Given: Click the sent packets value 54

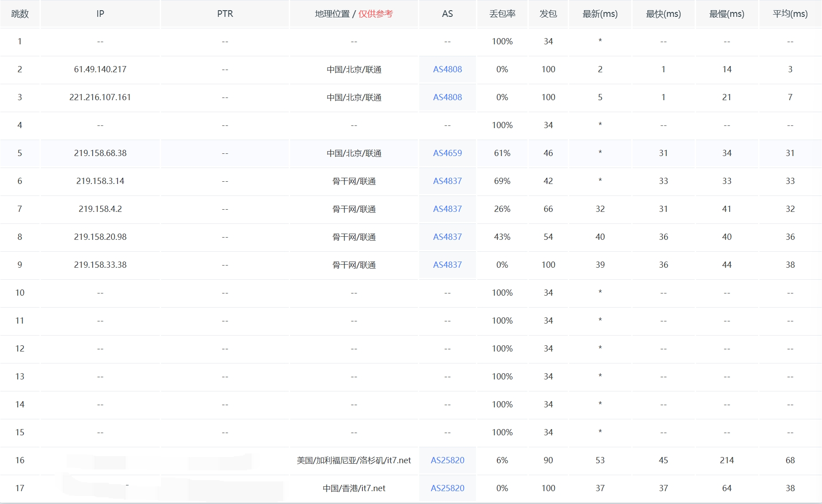Looking at the screenshot, I should 548,237.
